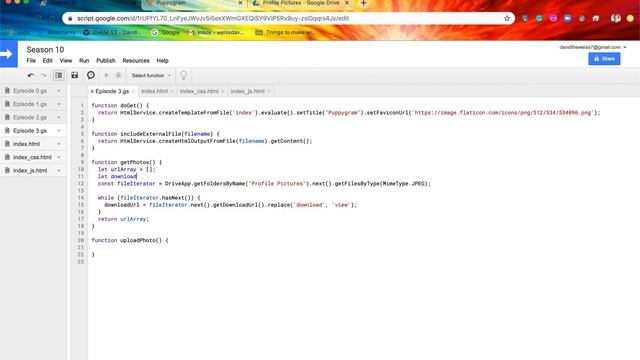640x360 pixels.
Task: Open Episode 0.gs in the file list
Action: pyautogui.click(x=30, y=91)
